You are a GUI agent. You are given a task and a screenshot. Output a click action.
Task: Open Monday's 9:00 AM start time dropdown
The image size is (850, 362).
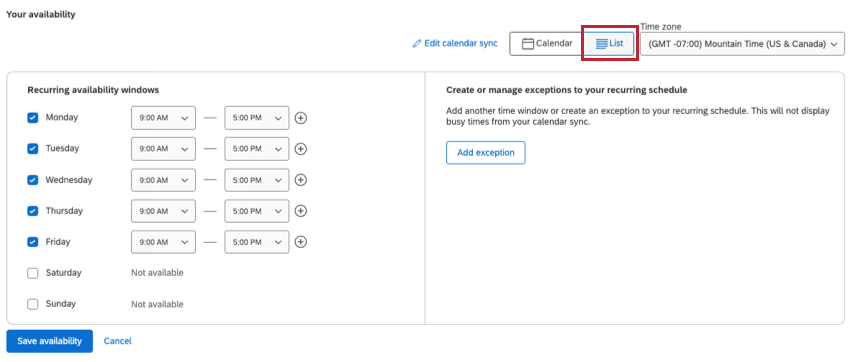163,118
